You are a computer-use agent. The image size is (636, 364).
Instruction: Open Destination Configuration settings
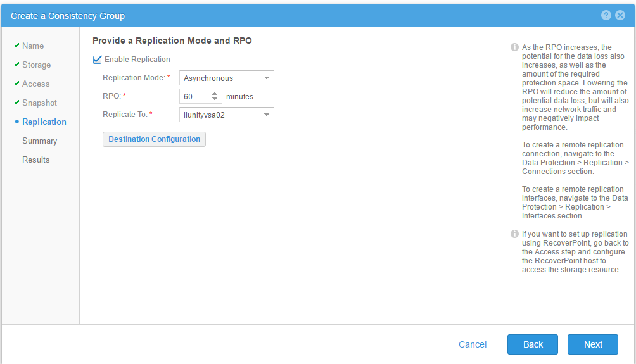coord(154,139)
